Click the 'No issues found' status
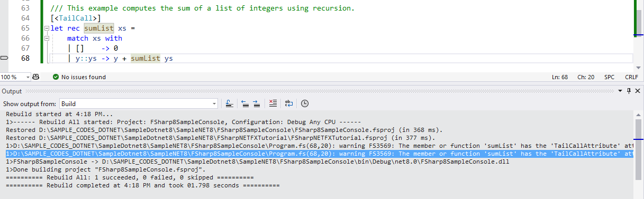 click(x=84, y=77)
